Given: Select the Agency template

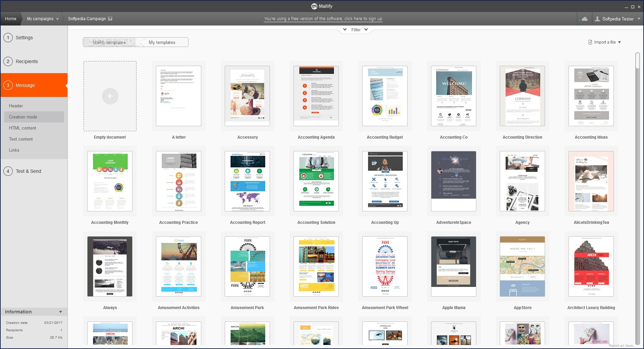Looking at the screenshot, I should click(522, 181).
